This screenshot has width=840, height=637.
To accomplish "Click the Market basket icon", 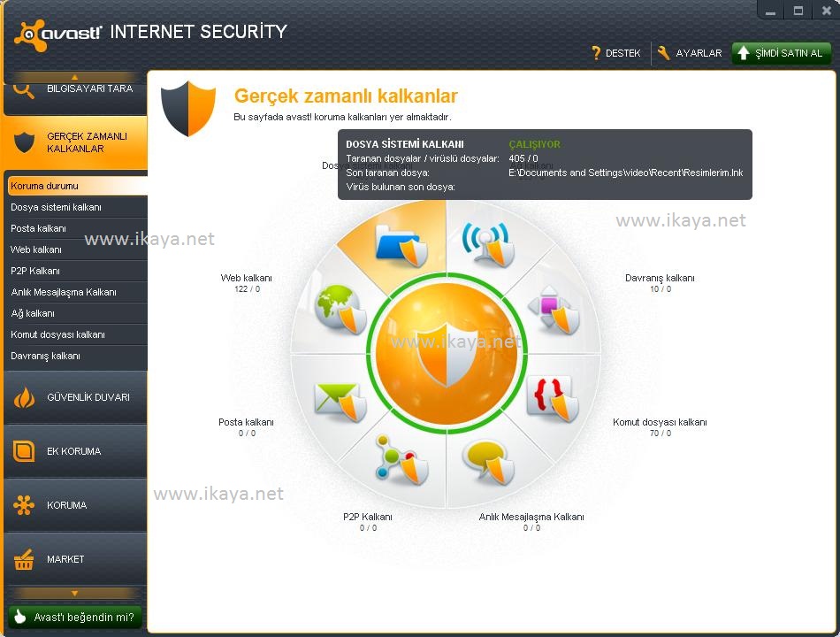I will 24,559.
